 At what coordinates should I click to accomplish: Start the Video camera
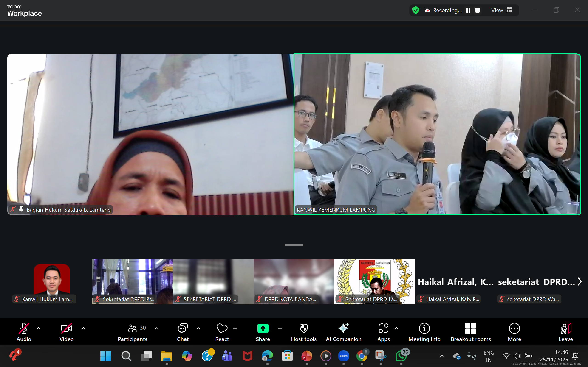[x=66, y=332]
